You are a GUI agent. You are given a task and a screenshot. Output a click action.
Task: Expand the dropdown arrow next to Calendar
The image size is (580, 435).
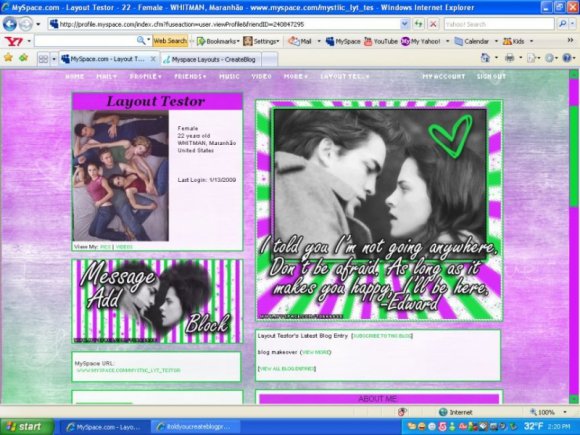point(496,41)
